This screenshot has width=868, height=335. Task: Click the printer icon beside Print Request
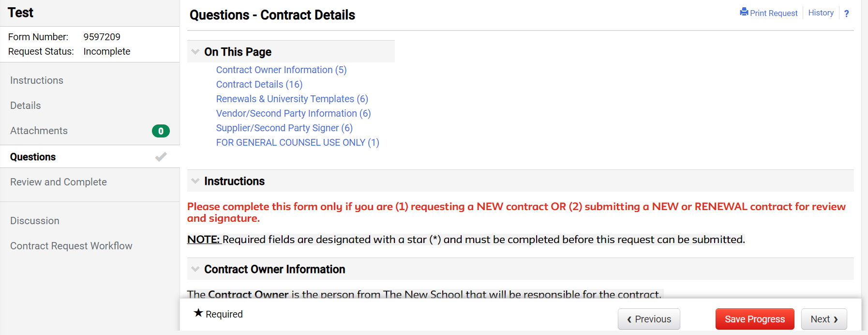(744, 12)
